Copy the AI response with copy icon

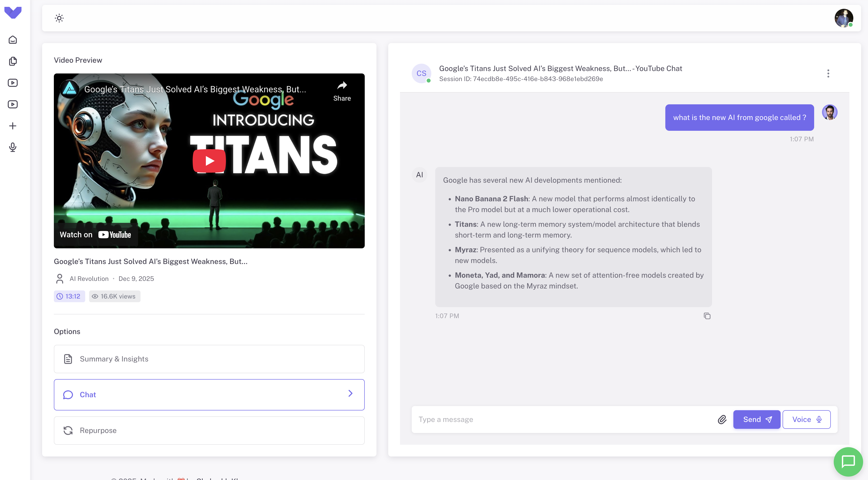click(707, 316)
